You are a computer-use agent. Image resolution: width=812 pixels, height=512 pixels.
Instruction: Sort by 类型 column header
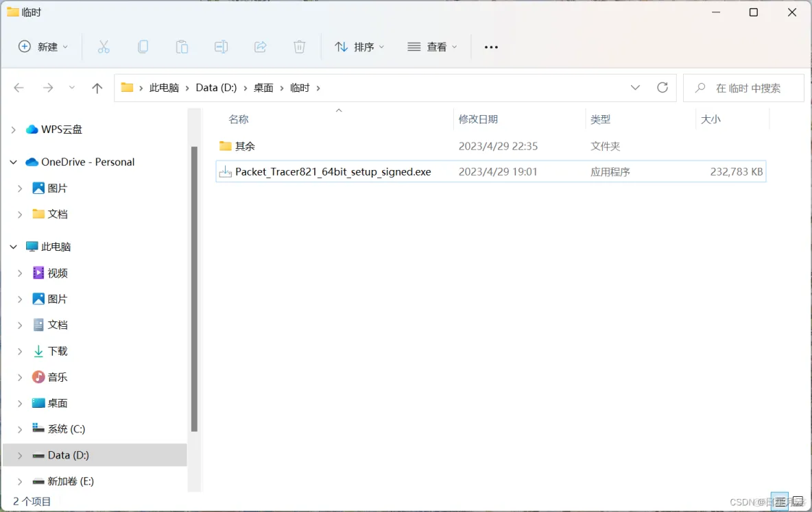(x=600, y=119)
